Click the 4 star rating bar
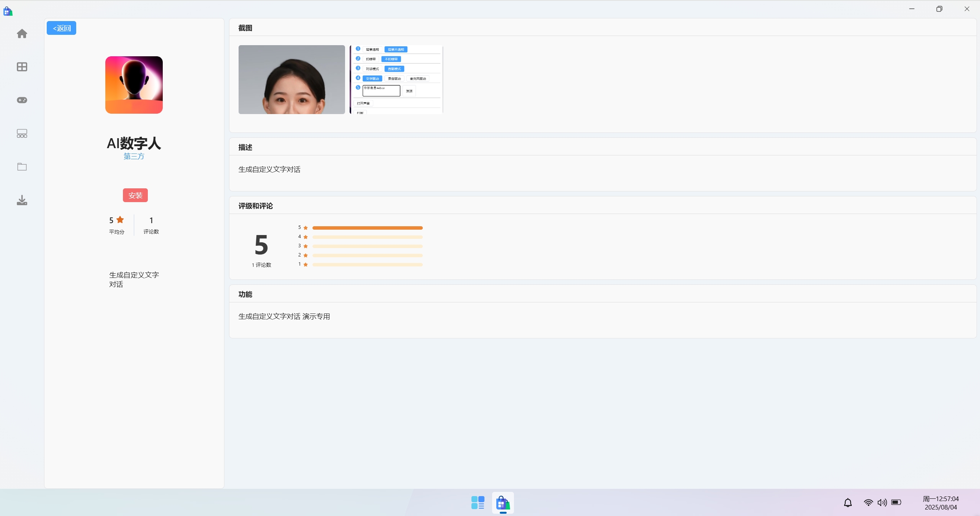 click(x=367, y=237)
